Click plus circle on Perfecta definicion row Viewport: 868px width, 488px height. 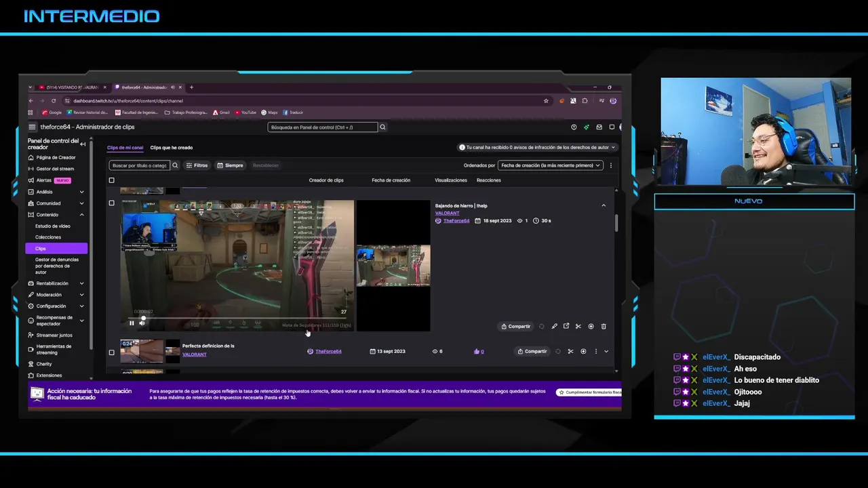pyautogui.click(x=583, y=351)
